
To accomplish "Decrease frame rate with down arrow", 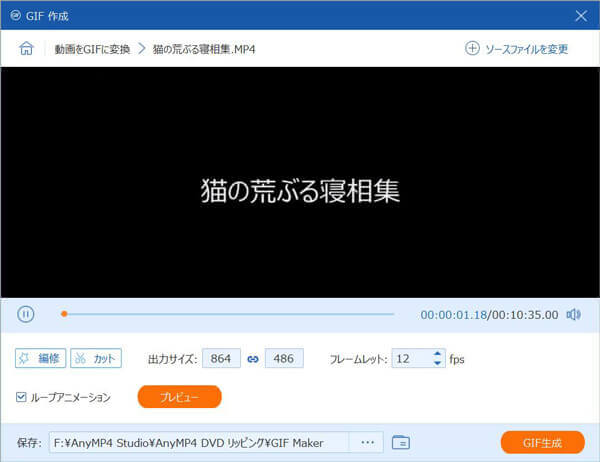I will pos(437,363).
